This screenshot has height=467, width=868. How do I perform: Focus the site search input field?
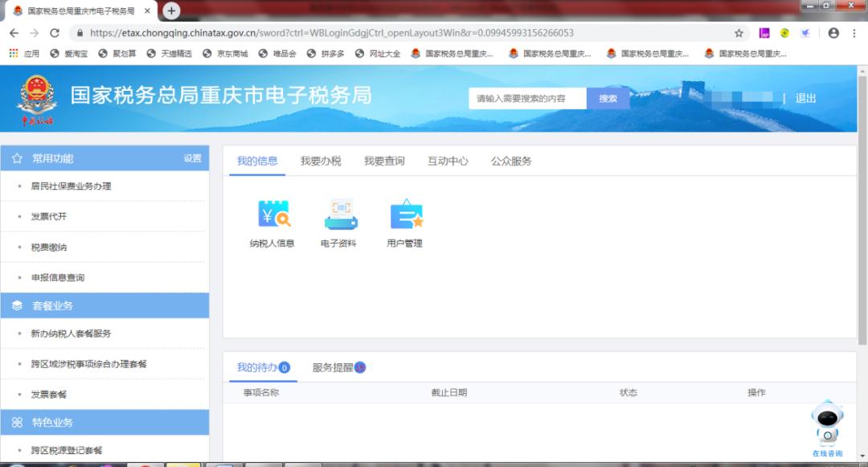coord(527,98)
